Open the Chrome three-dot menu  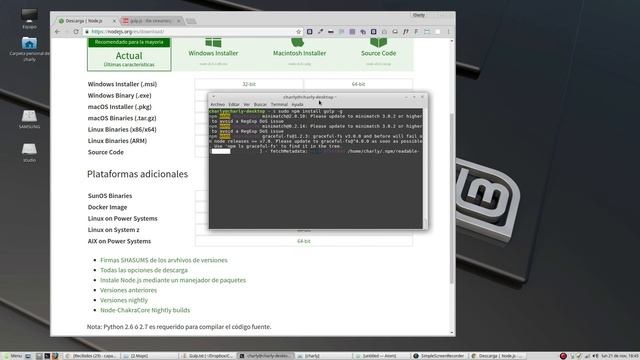448,31
